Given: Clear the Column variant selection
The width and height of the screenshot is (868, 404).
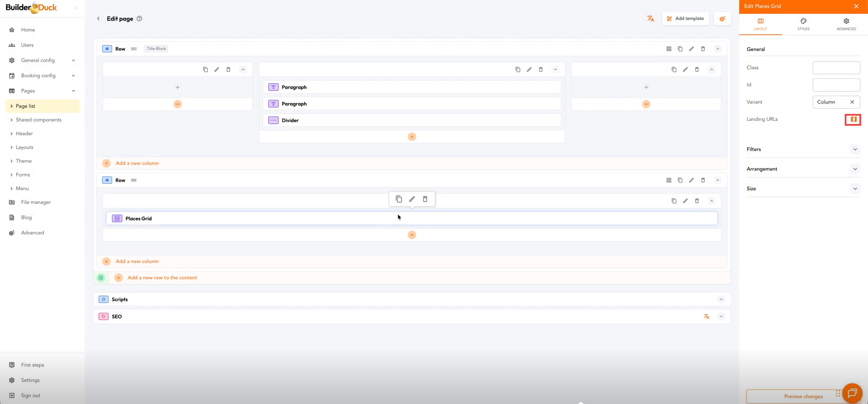Looking at the screenshot, I should pos(852,102).
